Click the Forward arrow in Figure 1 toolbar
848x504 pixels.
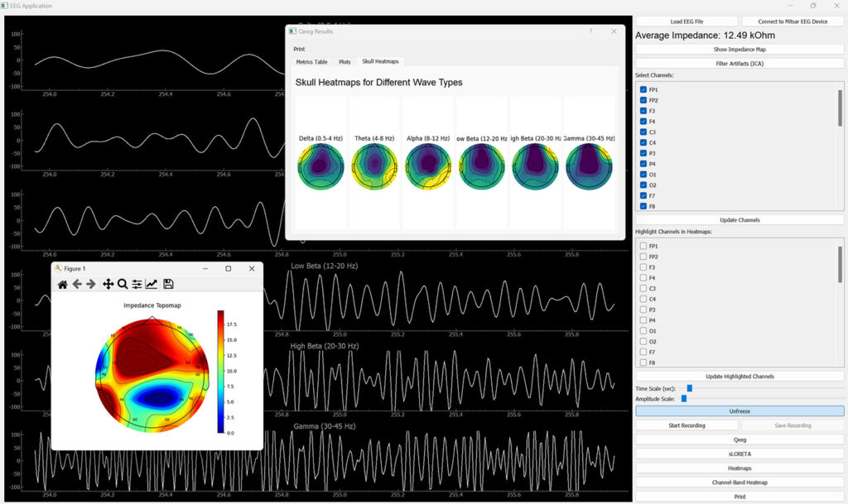91,284
